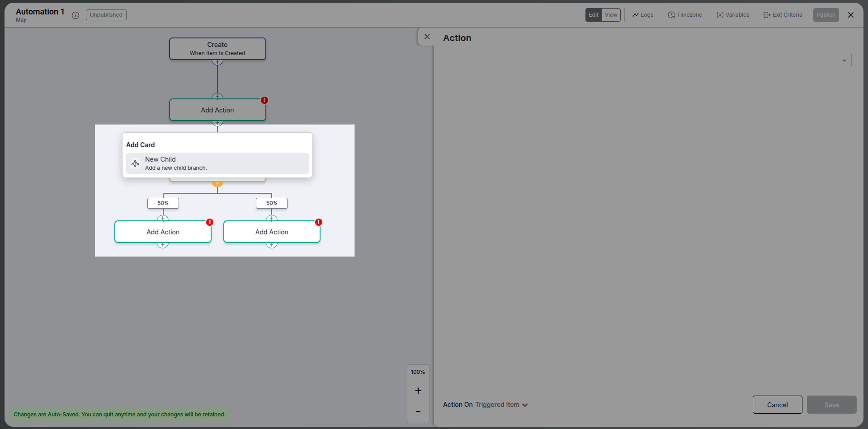Viewport: 868px width, 429px height.
Task: Click the info icon beside Automation 1
Action: 75,15
